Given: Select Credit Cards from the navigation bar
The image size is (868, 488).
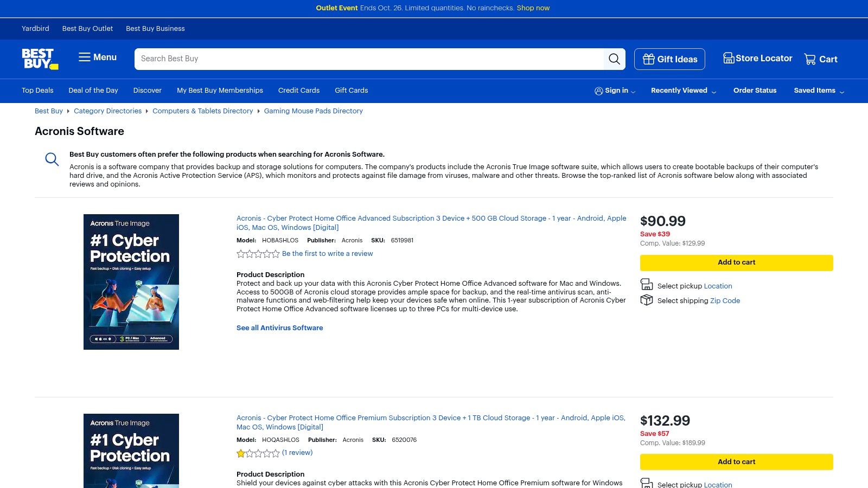Looking at the screenshot, I should tap(298, 91).
